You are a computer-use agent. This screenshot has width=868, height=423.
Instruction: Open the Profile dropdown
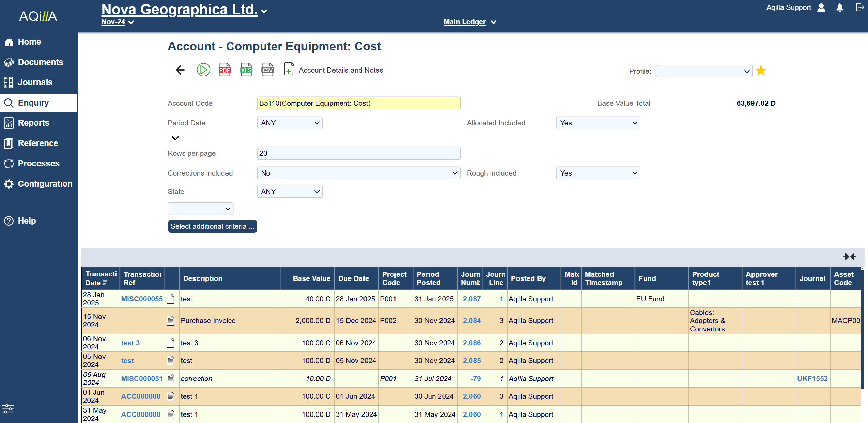pyautogui.click(x=704, y=71)
